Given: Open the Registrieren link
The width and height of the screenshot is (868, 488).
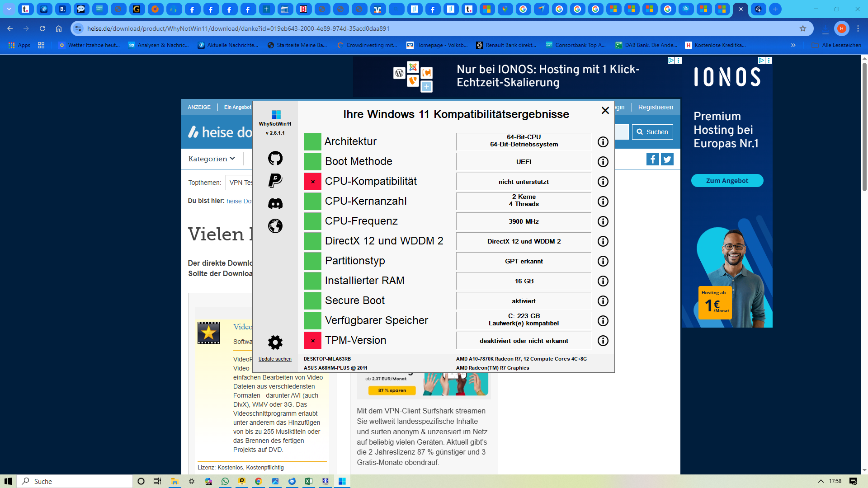Looking at the screenshot, I should (x=656, y=107).
